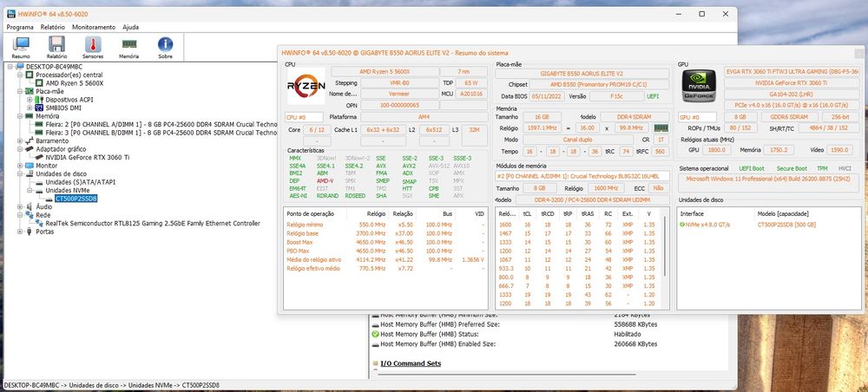The width and height of the screenshot is (868, 392).
Task: Select Unidades (S)ATA/ATAPI tree item
Action: (80, 182)
